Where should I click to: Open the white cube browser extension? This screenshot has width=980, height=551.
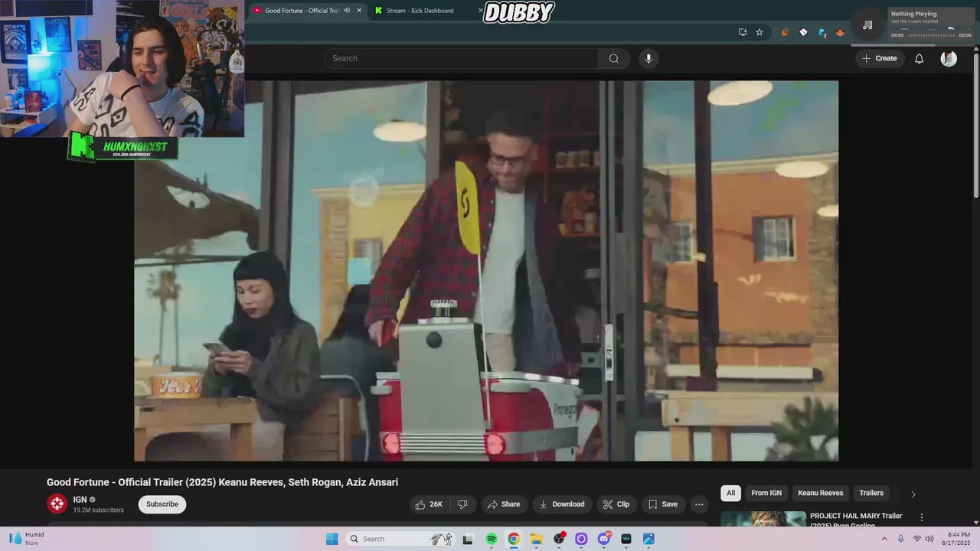tap(803, 32)
